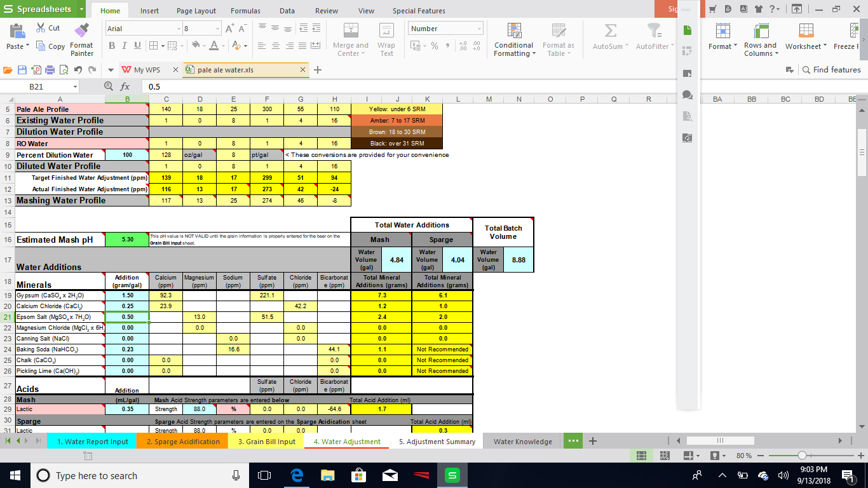Apply the fill color bucket

click(x=195, y=46)
